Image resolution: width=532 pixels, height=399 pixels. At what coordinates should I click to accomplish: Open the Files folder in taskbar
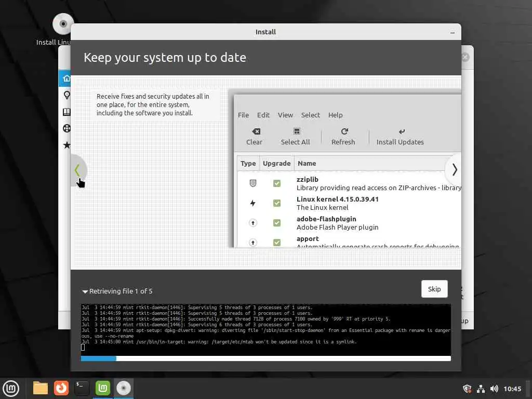(41, 388)
